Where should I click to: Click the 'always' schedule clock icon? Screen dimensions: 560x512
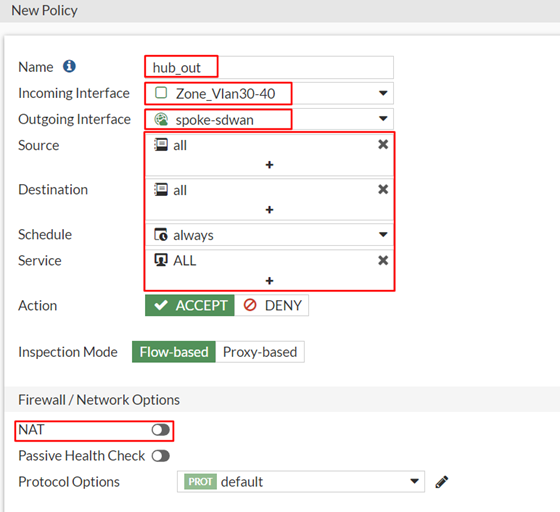pos(161,235)
